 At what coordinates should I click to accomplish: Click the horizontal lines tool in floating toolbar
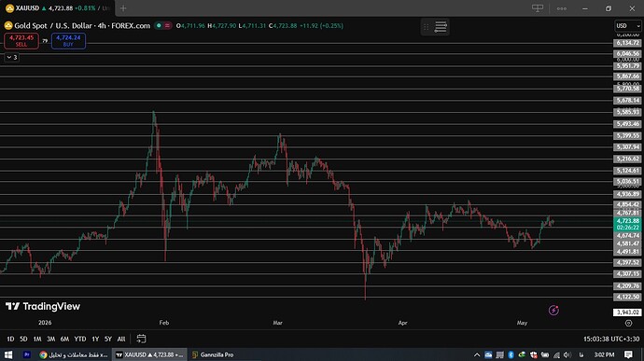pos(441,27)
